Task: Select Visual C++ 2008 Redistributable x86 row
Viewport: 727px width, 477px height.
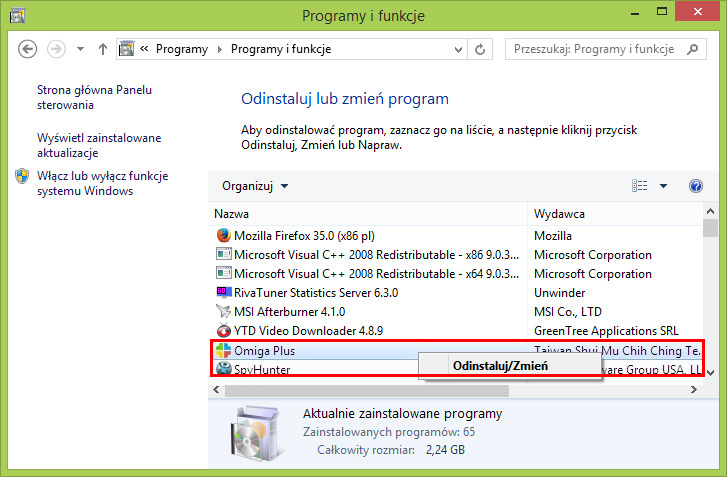Action: point(370,254)
